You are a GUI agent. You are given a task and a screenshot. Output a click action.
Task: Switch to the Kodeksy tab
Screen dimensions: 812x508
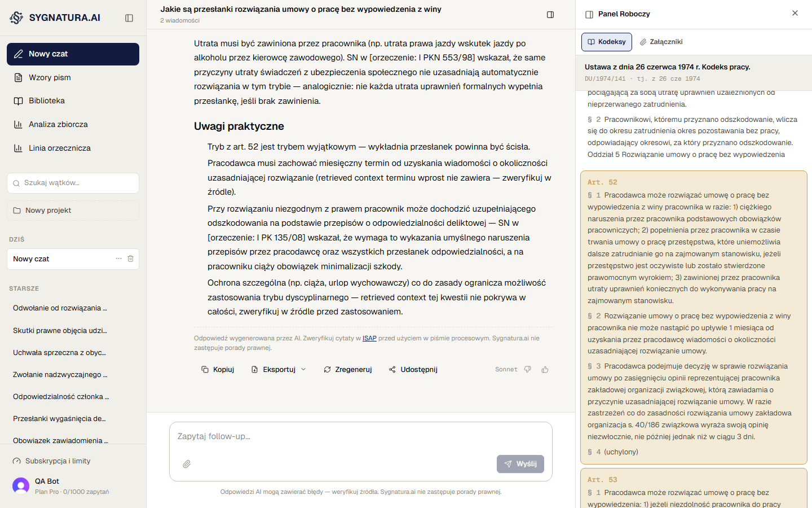click(607, 42)
